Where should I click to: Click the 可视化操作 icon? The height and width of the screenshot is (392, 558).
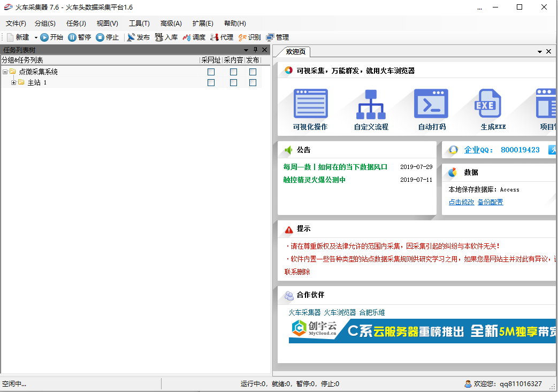pos(310,104)
